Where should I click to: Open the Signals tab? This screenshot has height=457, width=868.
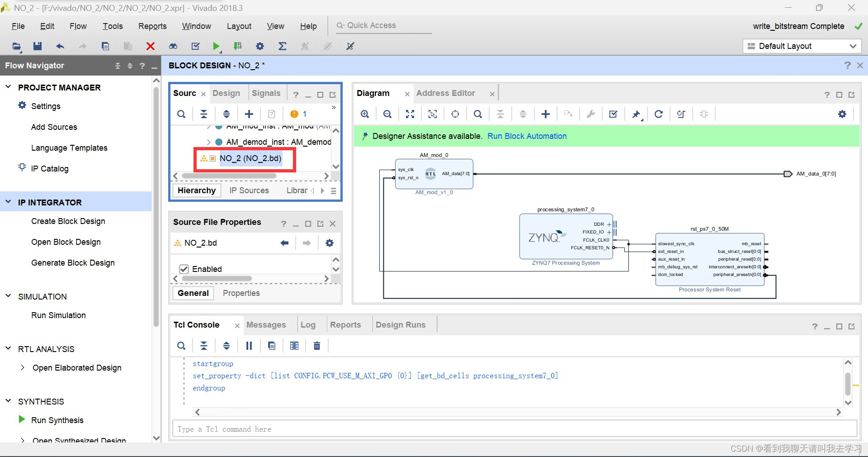click(x=266, y=93)
